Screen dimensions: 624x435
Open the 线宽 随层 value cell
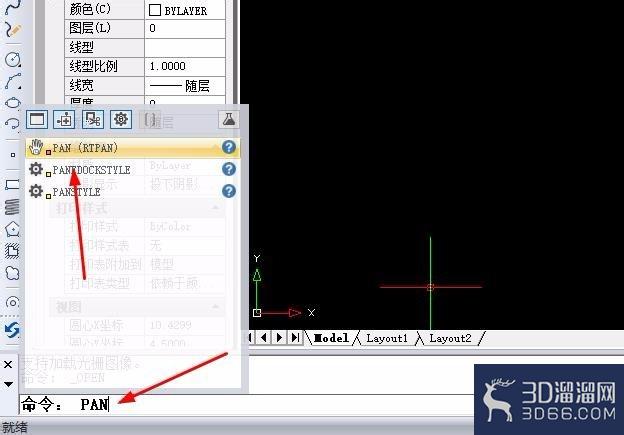pyautogui.click(x=185, y=86)
